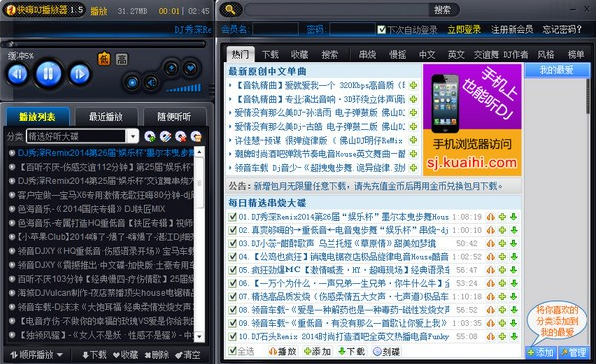The height and width of the screenshot is (364, 596).
Task: Open the 分类 category dropdown arrow
Action: point(132,136)
